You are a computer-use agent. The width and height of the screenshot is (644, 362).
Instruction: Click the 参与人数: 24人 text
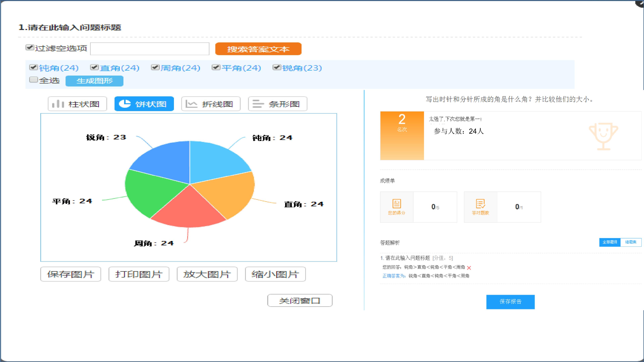[x=459, y=131]
